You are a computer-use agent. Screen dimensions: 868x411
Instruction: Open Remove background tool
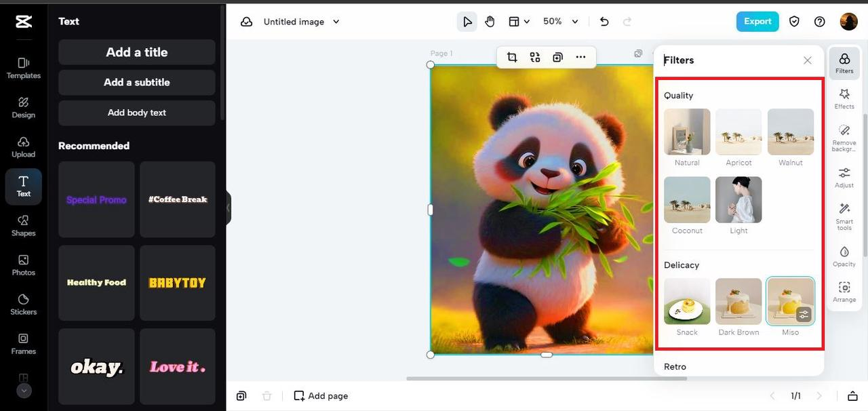tap(844, 137)
